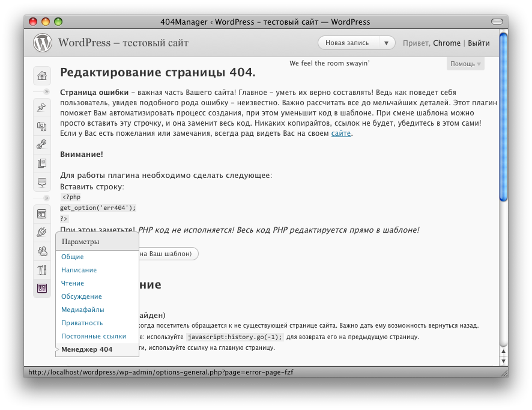Select Постоянные ссылки in Параметры menu
This screenshot has height=410, width=532.
[94, 336]
